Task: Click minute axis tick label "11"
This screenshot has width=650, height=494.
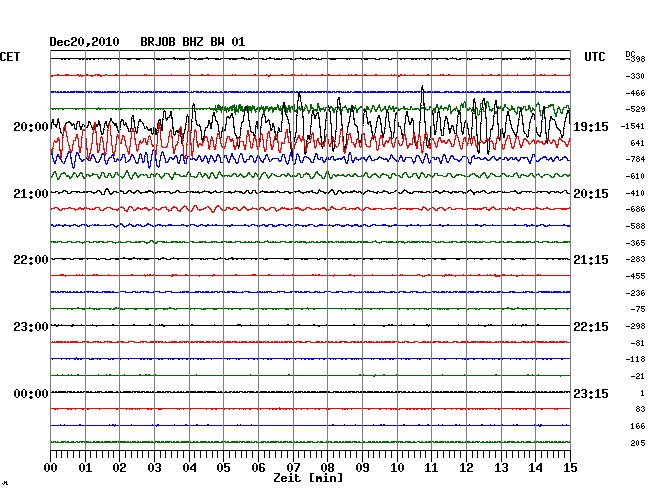Action: point(432,468)
